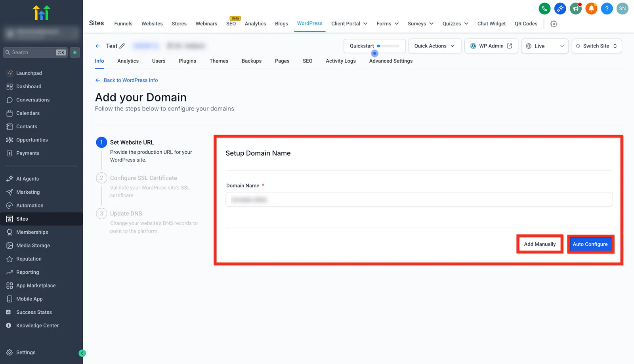Open the megaphone announcements icon
Viewport: 634px width, 364px height.
coord(576,8)
